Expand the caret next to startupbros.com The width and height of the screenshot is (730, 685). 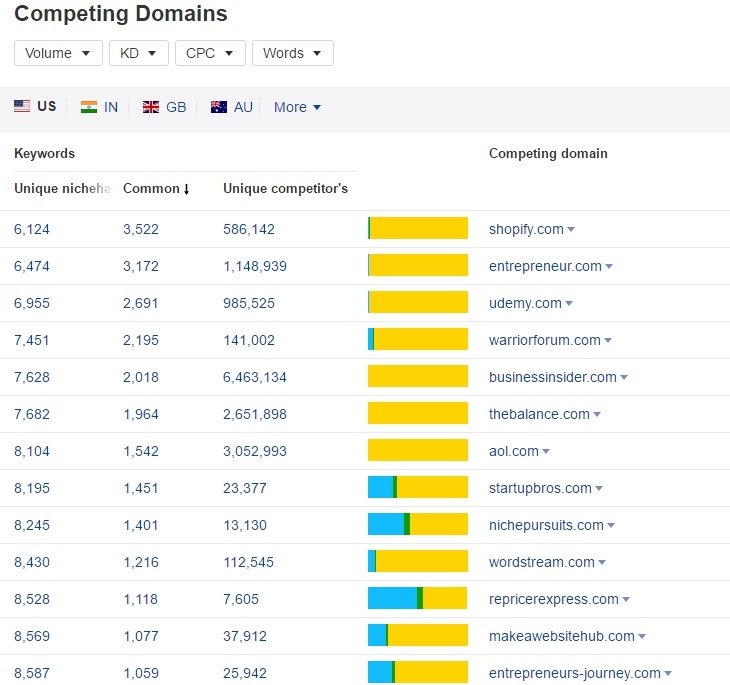coord(599,489)
